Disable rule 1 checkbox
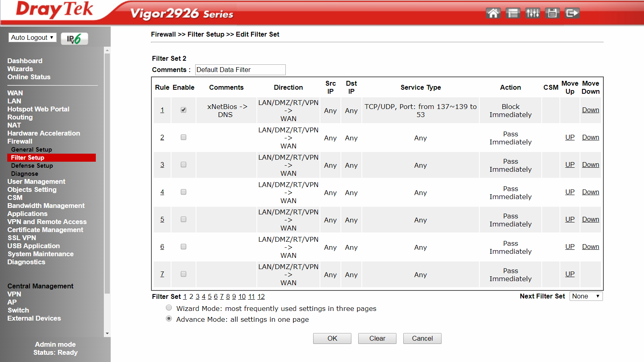 (184, 110)
